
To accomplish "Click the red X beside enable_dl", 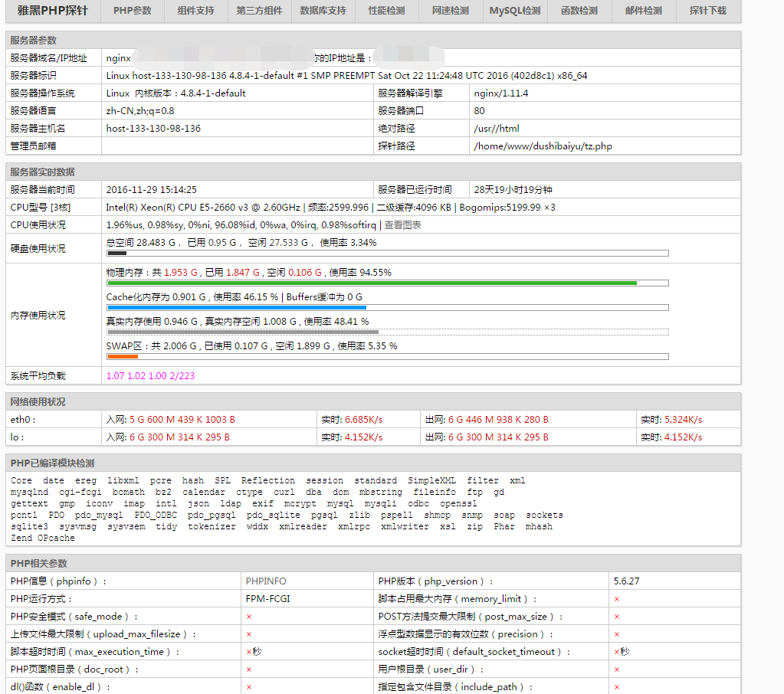I will point(248,687).
